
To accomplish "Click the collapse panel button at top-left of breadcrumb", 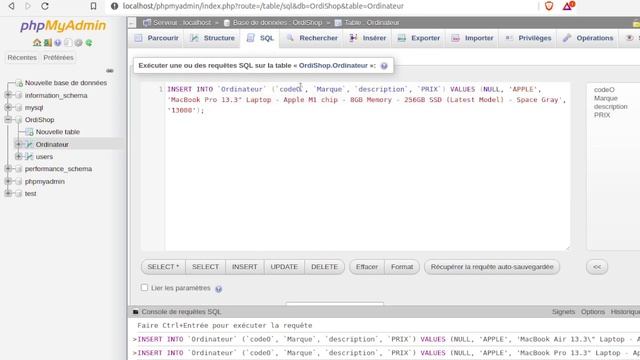I will click(132, 23).
